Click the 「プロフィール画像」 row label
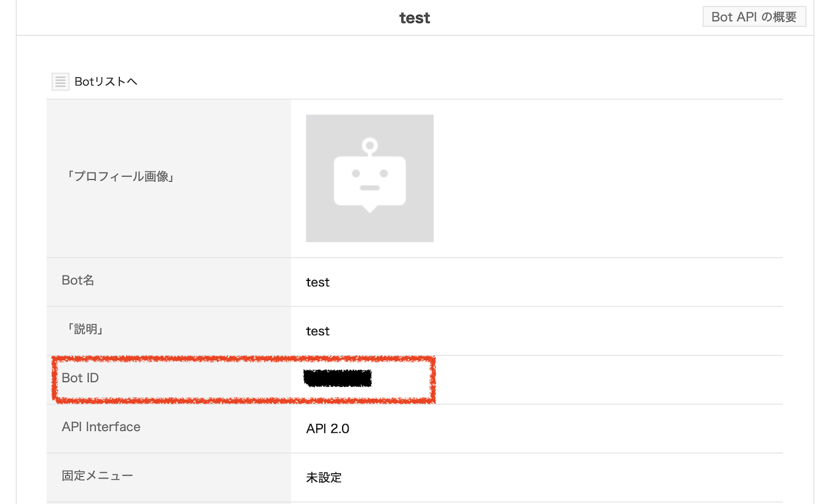This screenshot has width=829, height=504. click(x=120, y=176)
